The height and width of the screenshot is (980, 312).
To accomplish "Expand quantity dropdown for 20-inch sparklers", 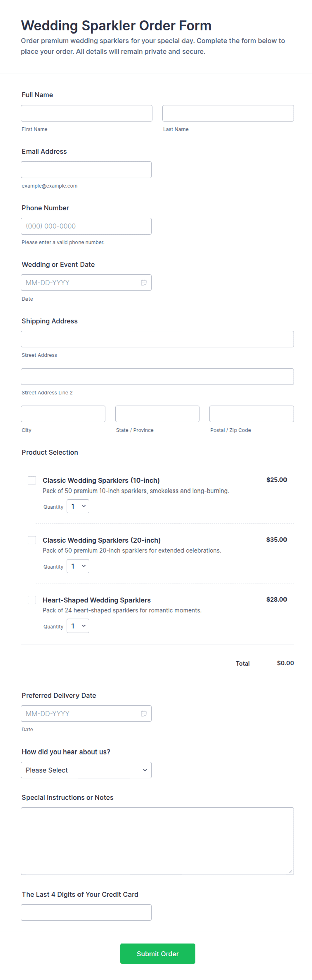I will (78, 566).
